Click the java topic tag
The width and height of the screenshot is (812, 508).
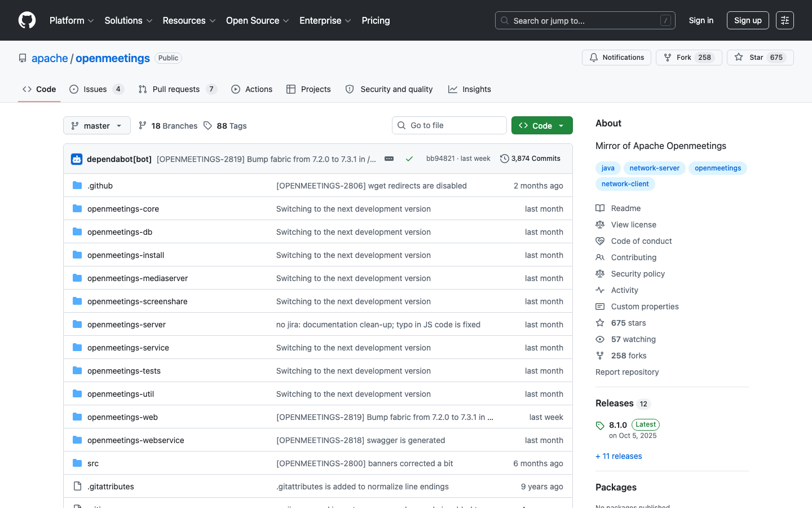[x=608, y=168]
